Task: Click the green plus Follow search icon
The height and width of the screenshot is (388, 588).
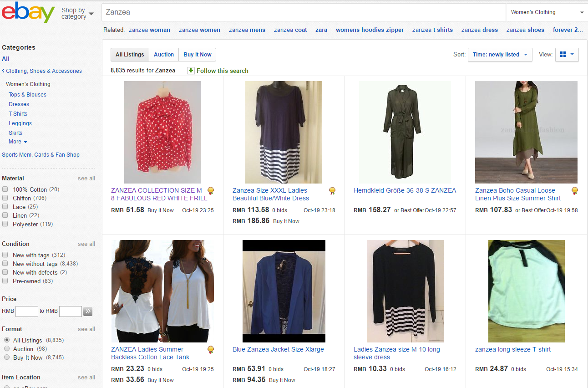Action: [x=191, y=71]
